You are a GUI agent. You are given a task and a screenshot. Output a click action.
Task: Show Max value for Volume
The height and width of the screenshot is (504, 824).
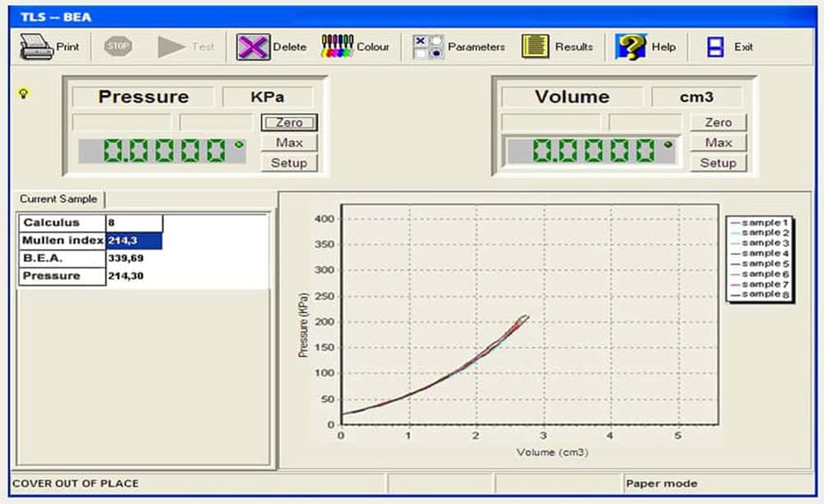pyautogui.click(x=719, y=142)
